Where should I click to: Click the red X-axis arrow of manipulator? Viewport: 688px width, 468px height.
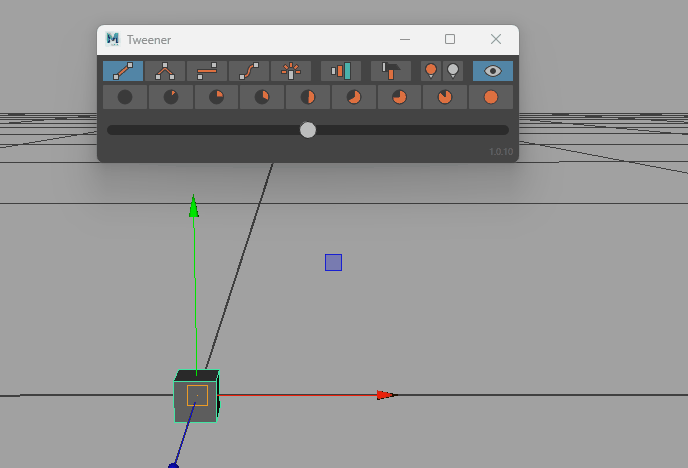pyautogui.click(x=385, y=395)
